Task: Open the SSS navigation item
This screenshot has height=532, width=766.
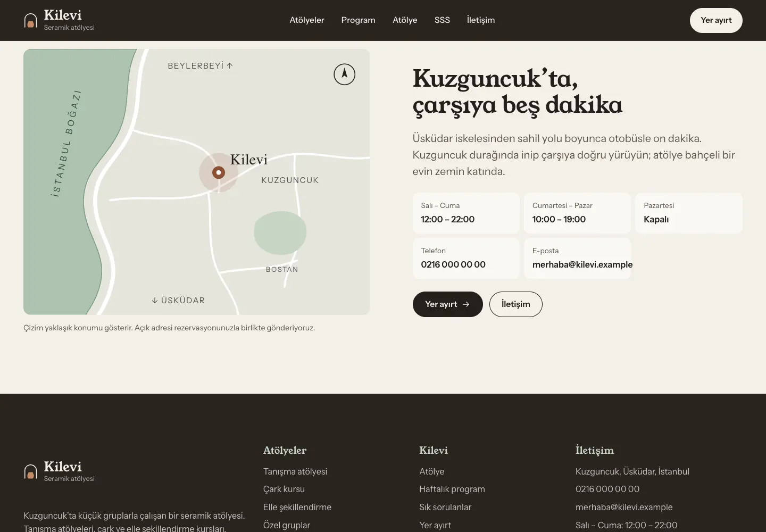Action: pos(442,20)
